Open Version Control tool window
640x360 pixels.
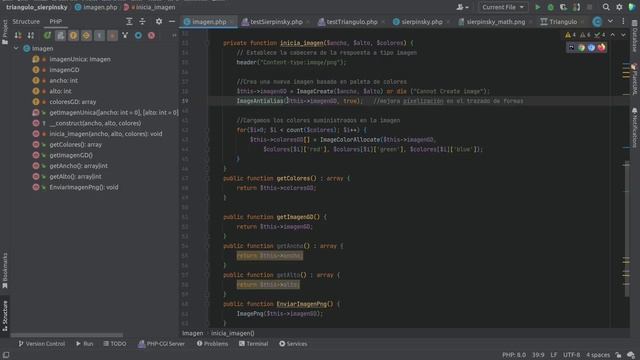pyautogui.click(x=42, y=344)
